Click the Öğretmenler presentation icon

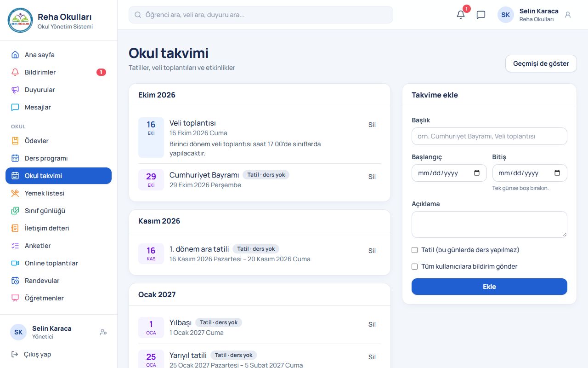pyautogui.click(x=15, y=298)
